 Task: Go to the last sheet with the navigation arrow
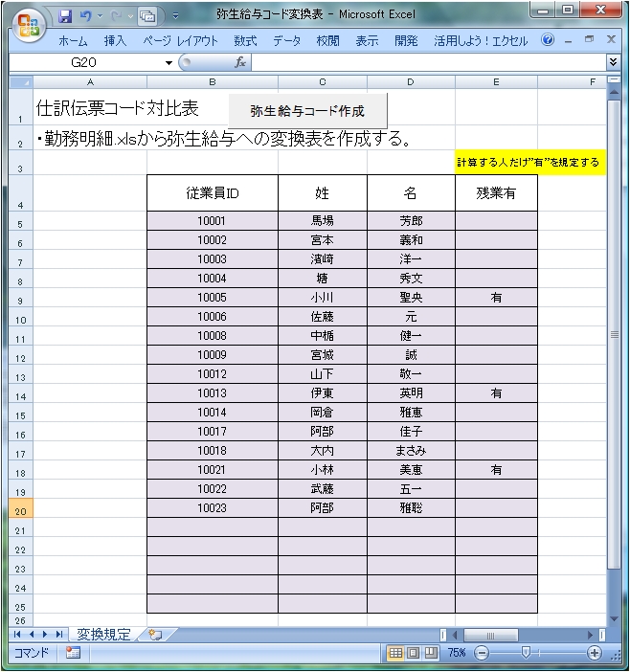[x=58, y=635]
